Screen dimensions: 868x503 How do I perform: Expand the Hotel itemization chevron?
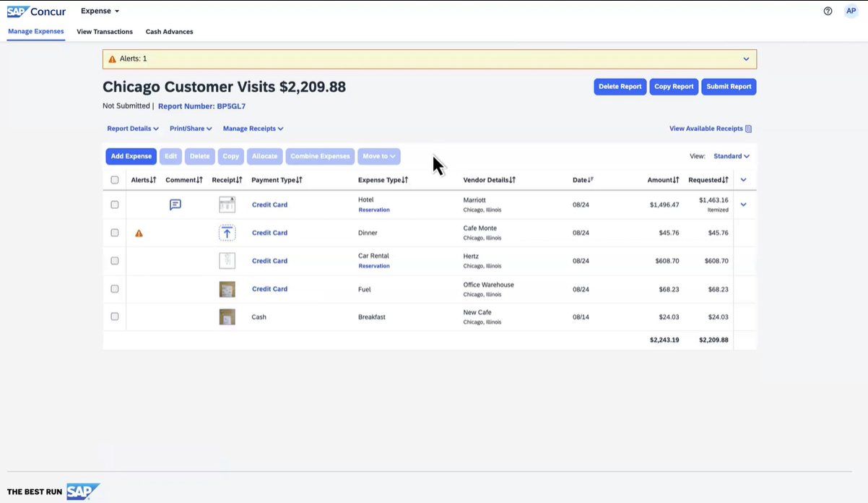click(x=744, y=205)
